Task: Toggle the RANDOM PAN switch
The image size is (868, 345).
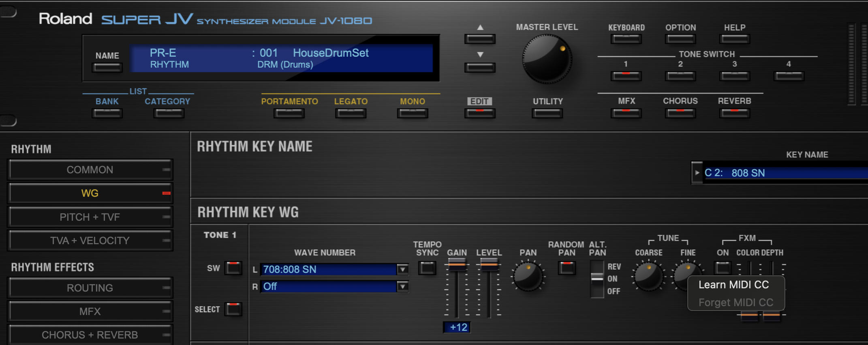Action: pyautogui.click(x=567, y=268)
